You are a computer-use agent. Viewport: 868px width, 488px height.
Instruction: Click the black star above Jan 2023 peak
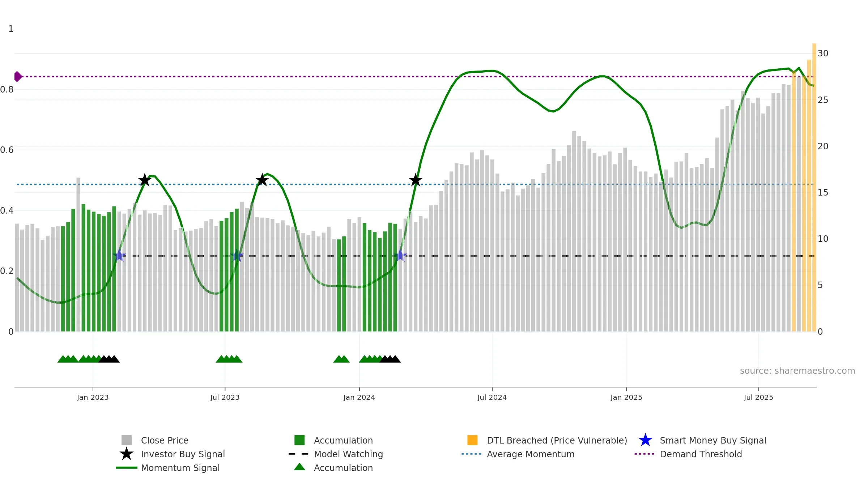145,180
